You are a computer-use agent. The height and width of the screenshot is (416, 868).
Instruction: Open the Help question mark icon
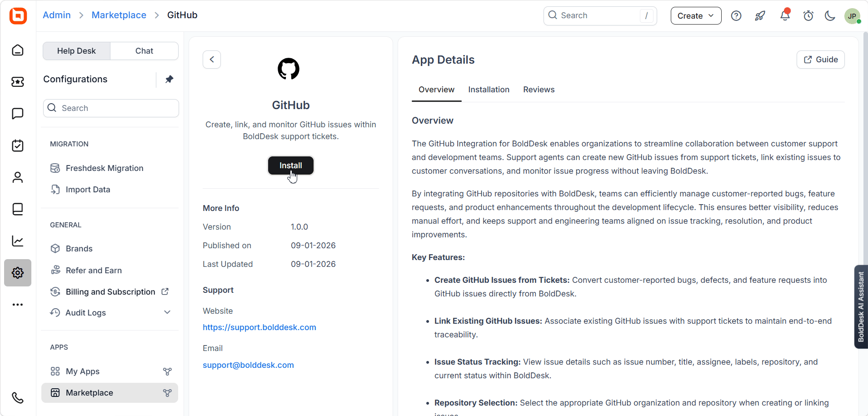tap(736, 16)
